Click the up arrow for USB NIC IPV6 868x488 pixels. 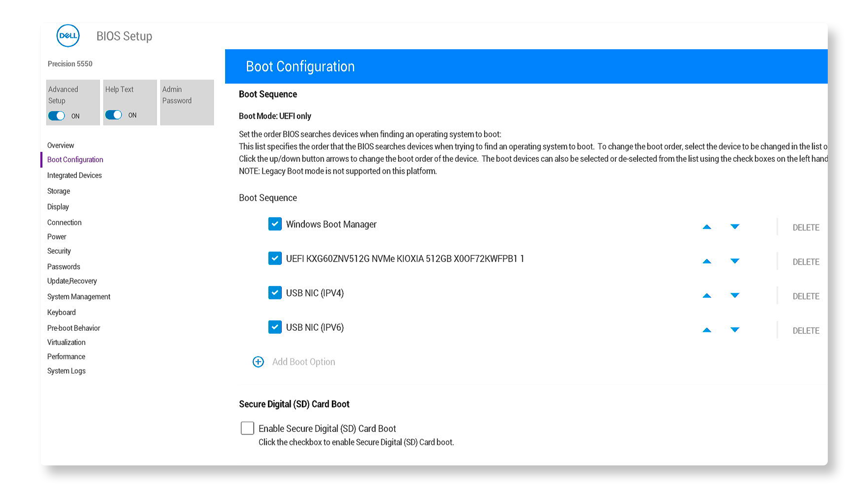[x=706, y=329]
